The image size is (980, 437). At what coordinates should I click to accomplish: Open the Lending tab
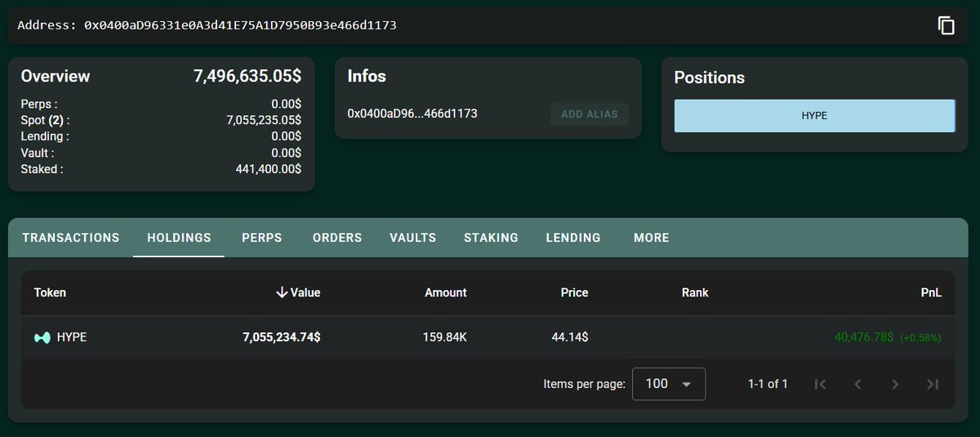pos(573,238)
